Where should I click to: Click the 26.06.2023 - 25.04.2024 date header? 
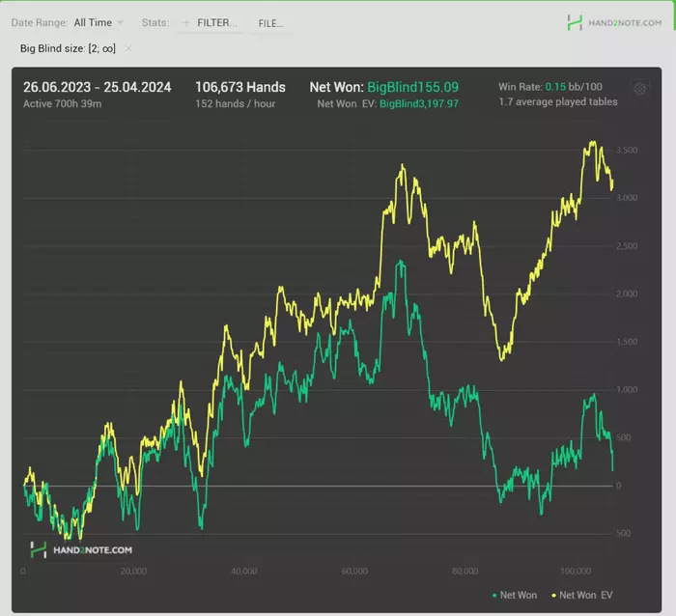point(97,87)
